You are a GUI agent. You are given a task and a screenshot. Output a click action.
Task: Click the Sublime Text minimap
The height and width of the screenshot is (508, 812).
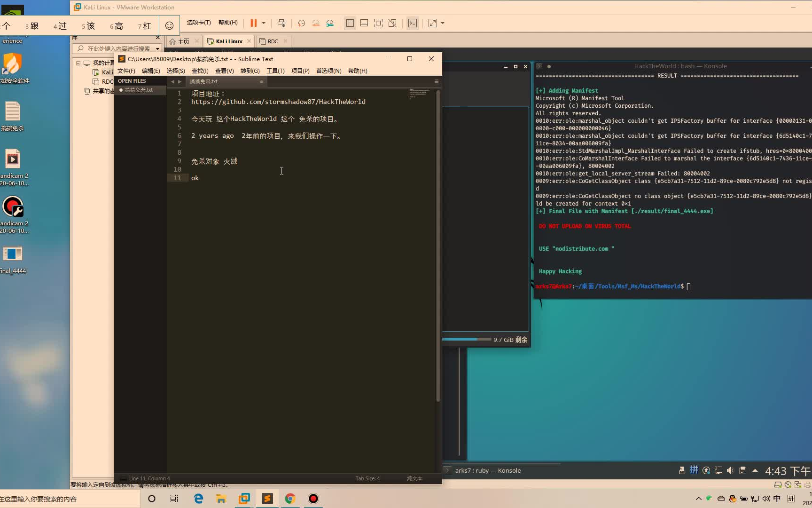[419, 94]
